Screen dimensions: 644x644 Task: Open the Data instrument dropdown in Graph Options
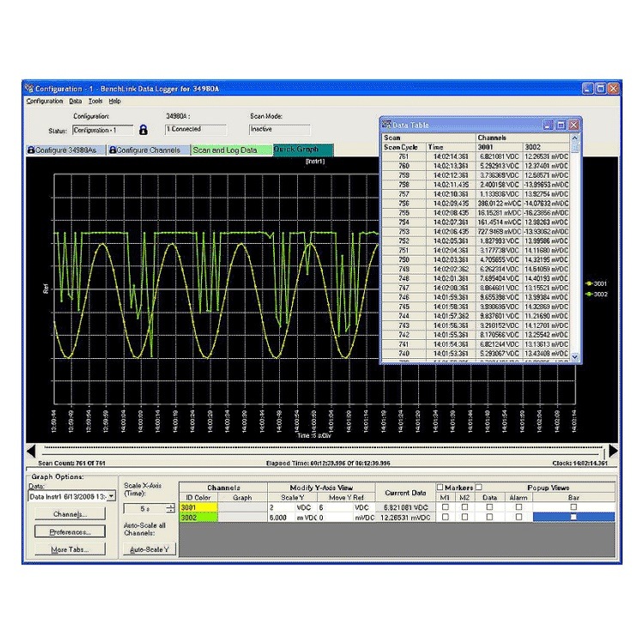112,496
